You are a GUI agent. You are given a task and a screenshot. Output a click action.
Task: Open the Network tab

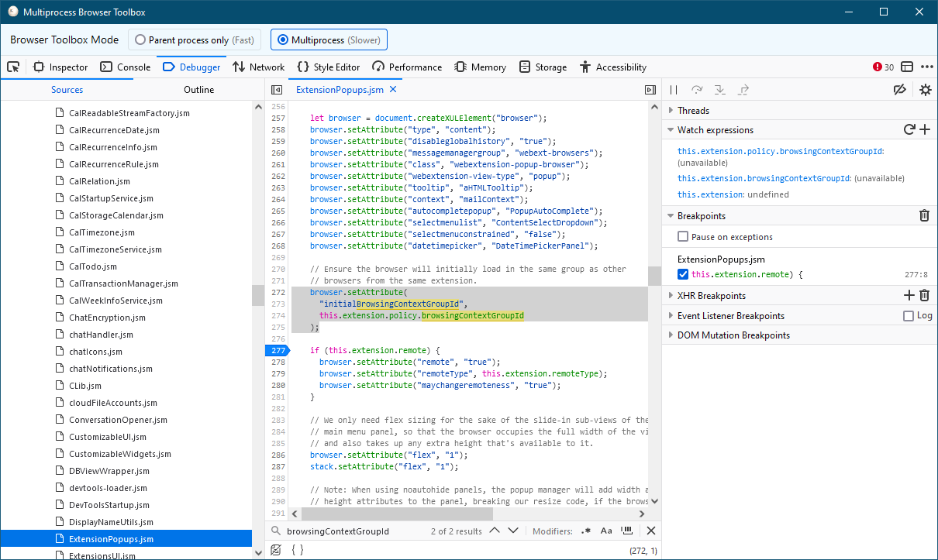[x=258, y=67]
